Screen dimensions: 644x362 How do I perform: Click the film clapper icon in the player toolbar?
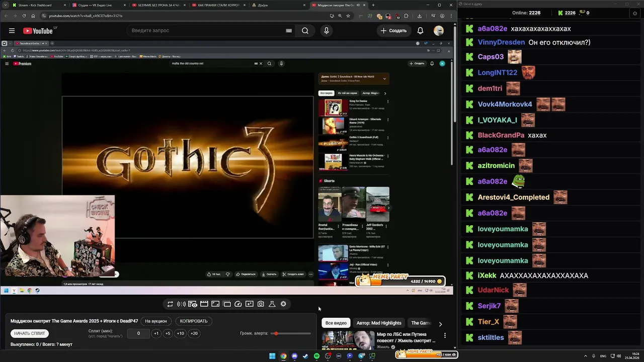(x=204, y=304)
